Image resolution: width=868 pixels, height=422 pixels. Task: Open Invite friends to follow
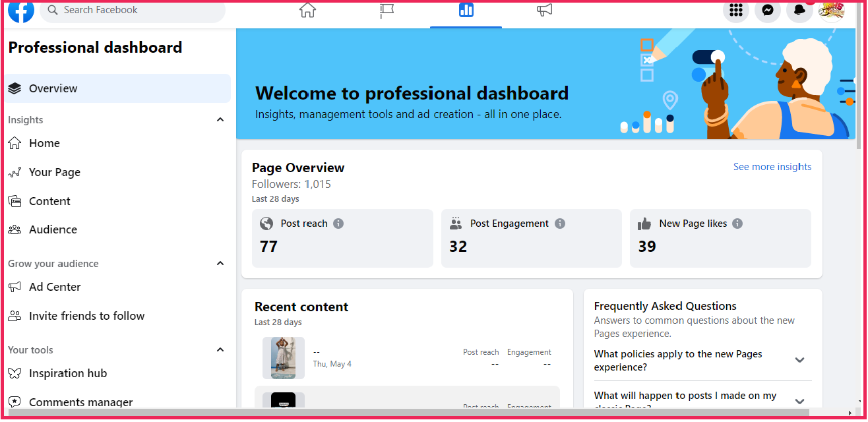coord(117,316)
